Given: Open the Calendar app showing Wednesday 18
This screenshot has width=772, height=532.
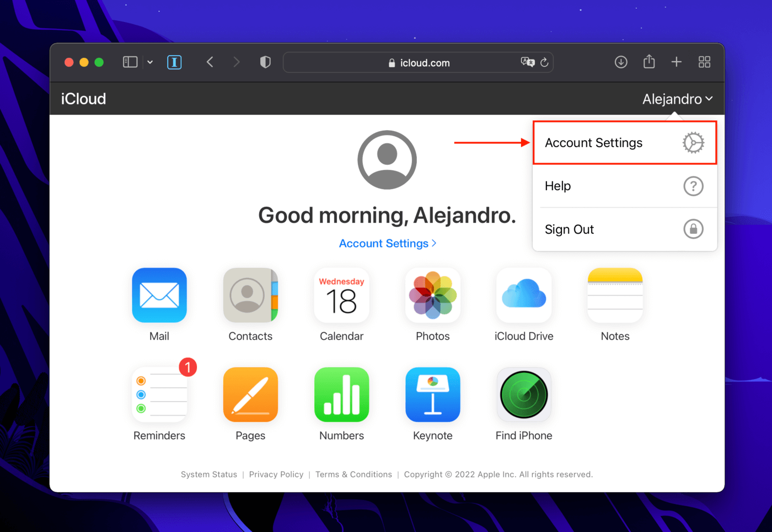Looking at the screenshot, I should click(x=341, y=295).
